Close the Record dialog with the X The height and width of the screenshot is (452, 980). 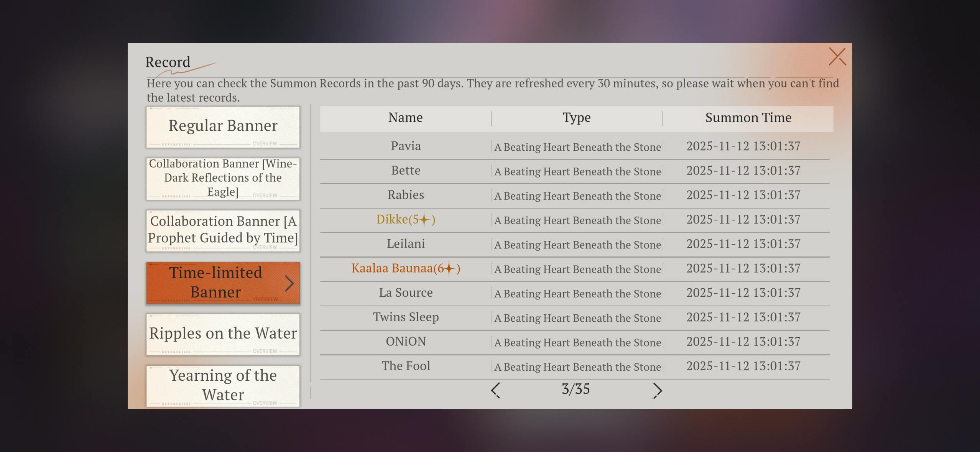pos(837,57)
